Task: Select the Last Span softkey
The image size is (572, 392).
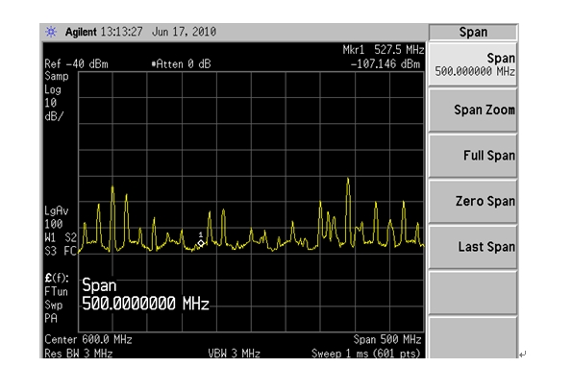Action: coord(473,247)
